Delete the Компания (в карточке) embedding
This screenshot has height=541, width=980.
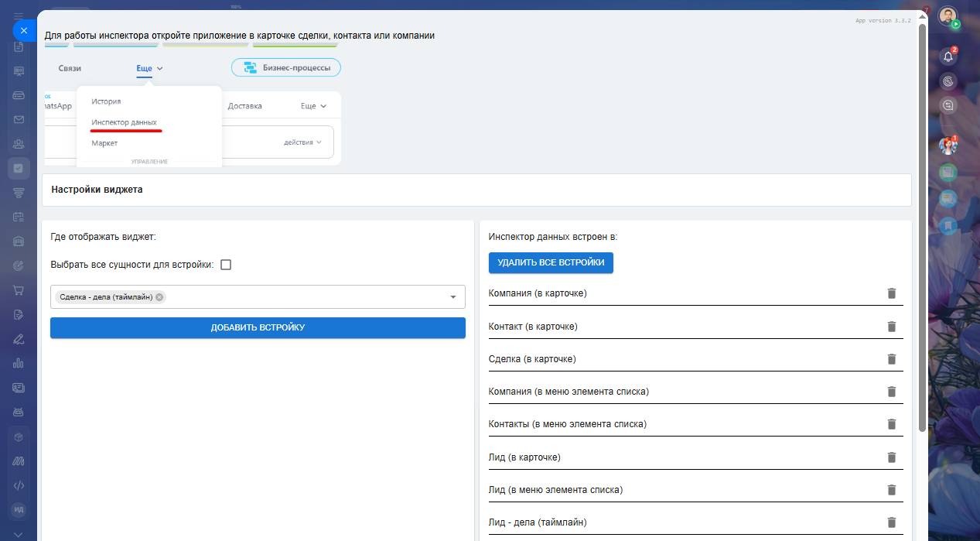(891, 293)
